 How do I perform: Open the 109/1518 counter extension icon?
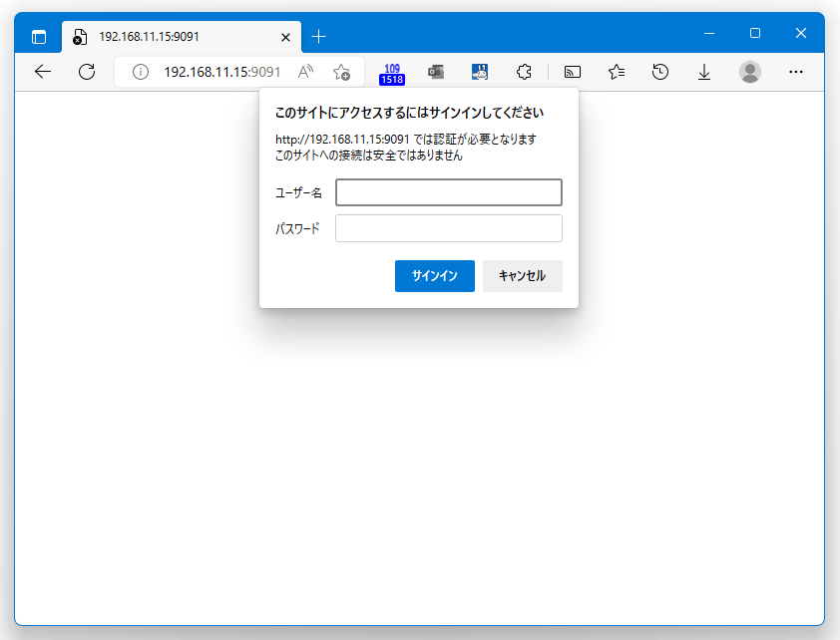point(392,74)
